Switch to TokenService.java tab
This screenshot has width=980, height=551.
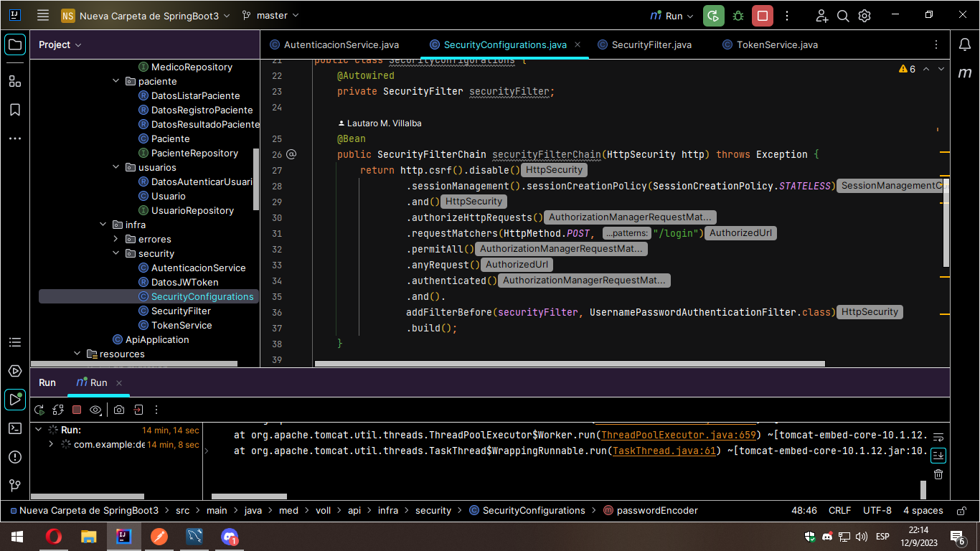[x=770, y=44]
